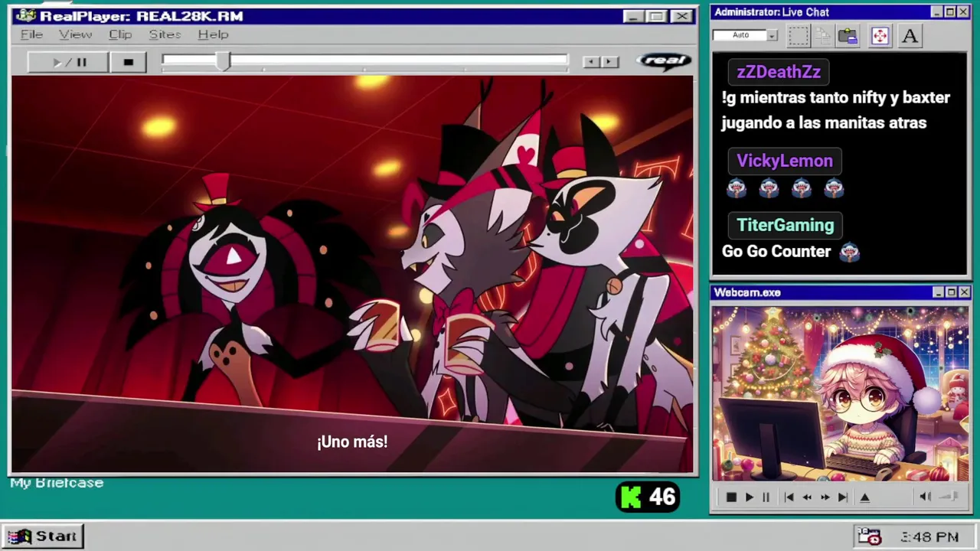980x551 pixels.
Task: Click the Webcam.exe volume slider
Action: [x=949, y=497]
